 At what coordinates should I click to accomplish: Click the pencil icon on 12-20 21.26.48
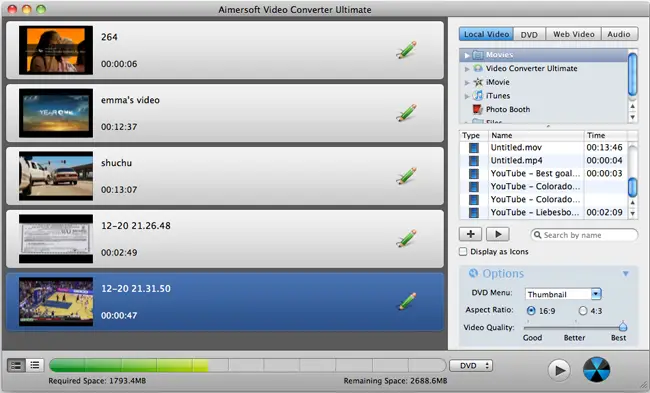click(x=406, y=239)
